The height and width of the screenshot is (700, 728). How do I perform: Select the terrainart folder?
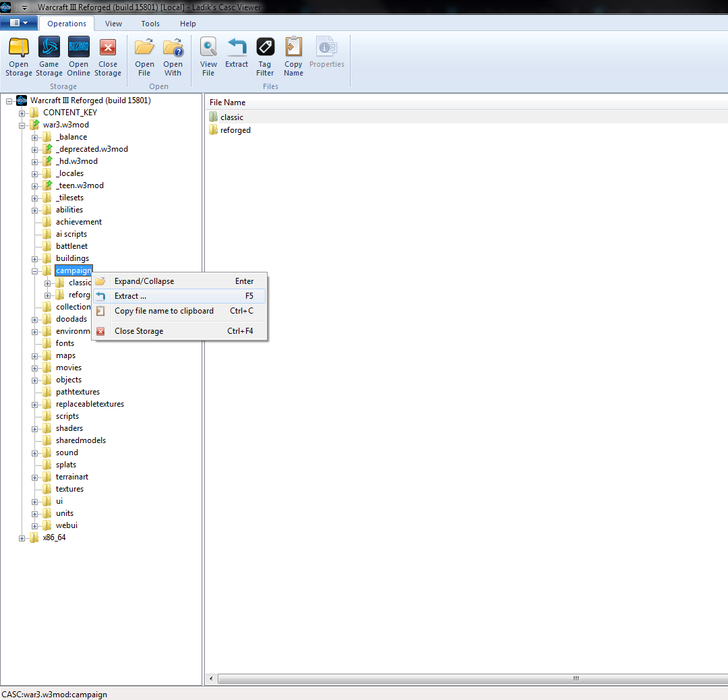pos(72,477)
